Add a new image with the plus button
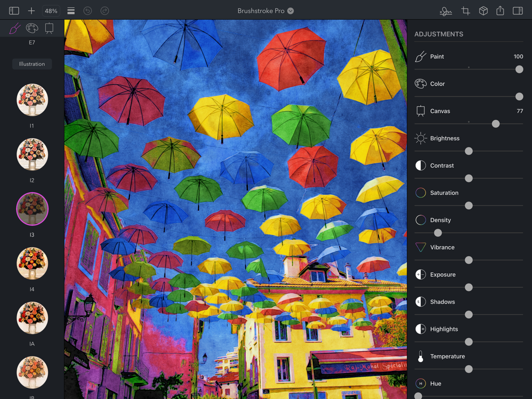The image size is (532, 399). 32,10
